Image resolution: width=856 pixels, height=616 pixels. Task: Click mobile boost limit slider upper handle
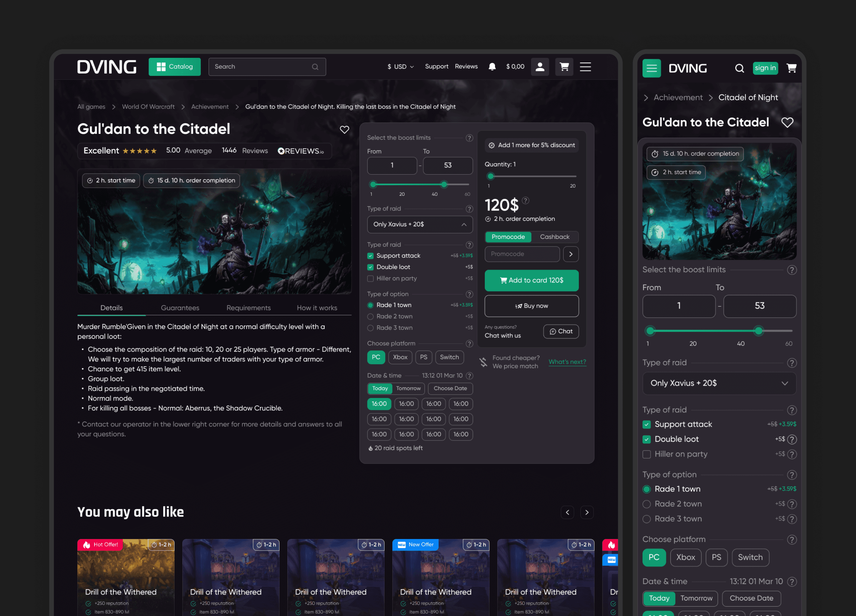point(758,331)
